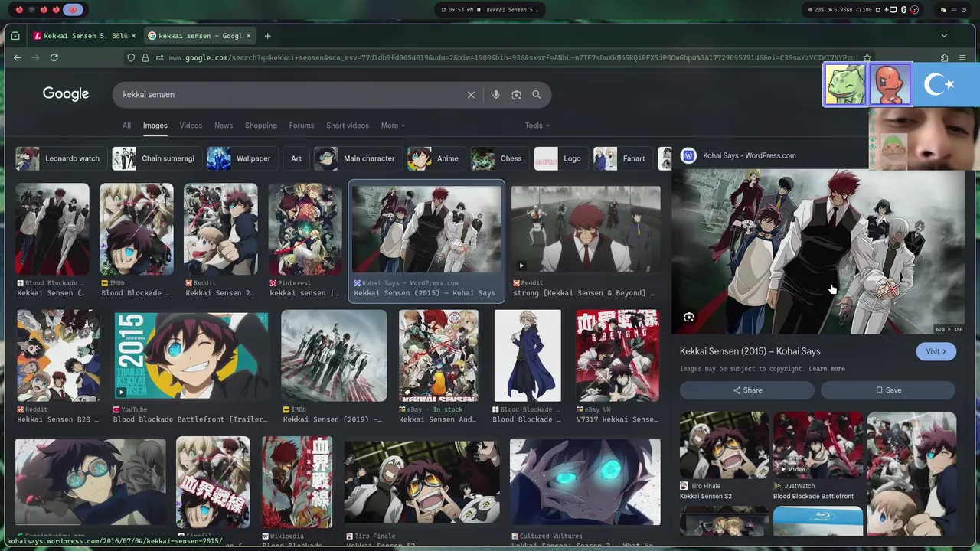This screenshot has height=551, width=980.
Task: Reload the current Google page
Action: pyautogui.click(x=54, y=57)
